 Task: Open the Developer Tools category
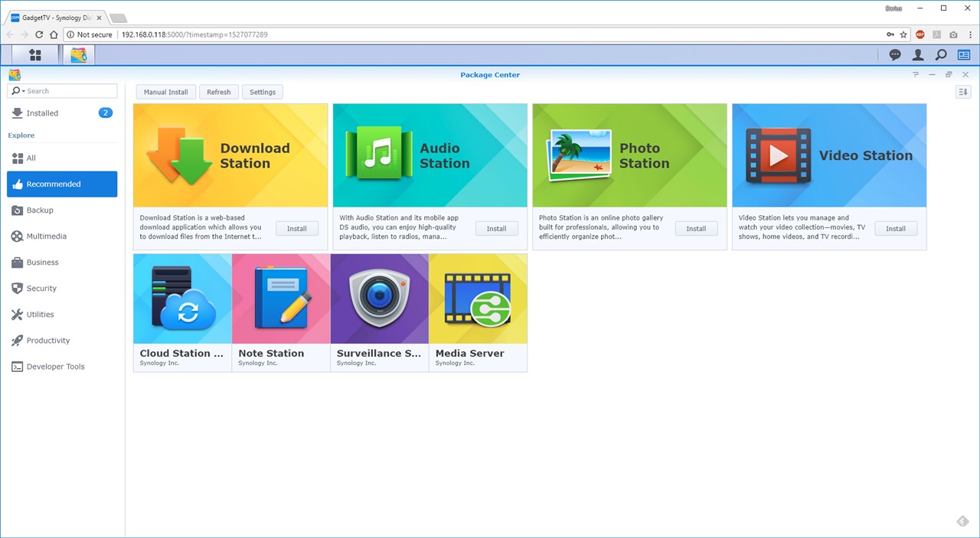click(x=55, y=367)
